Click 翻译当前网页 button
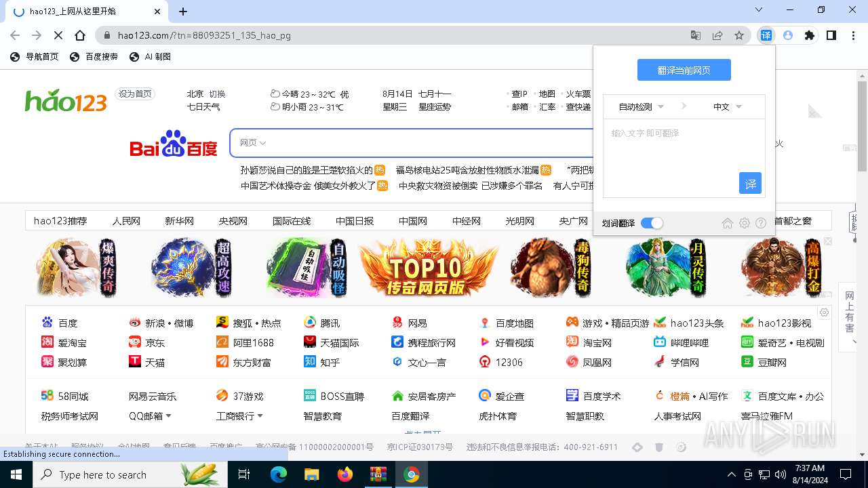The image size is (868, 488). tap(684, 70)
